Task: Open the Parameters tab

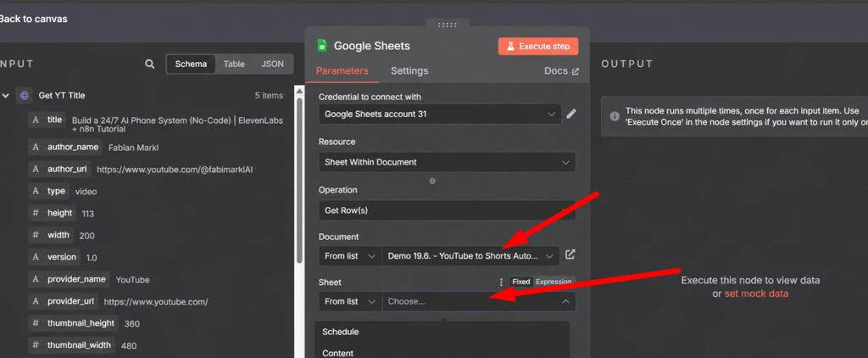Action: coord(342,71)
